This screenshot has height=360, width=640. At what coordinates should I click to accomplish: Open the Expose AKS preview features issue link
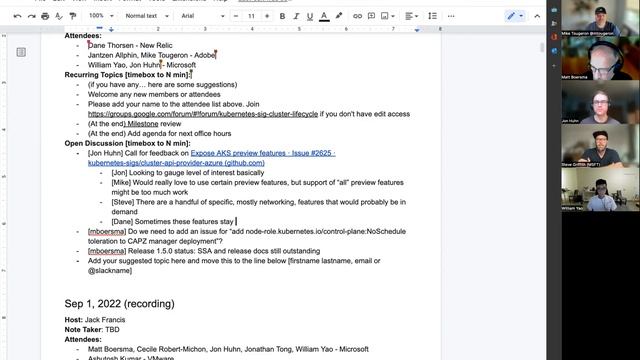coord(263,153)
